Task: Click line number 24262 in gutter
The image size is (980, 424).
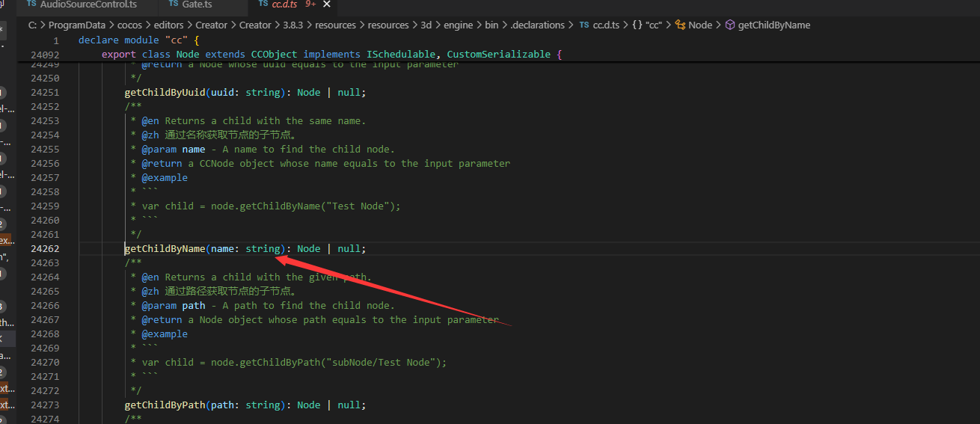Action: point(45,249)
